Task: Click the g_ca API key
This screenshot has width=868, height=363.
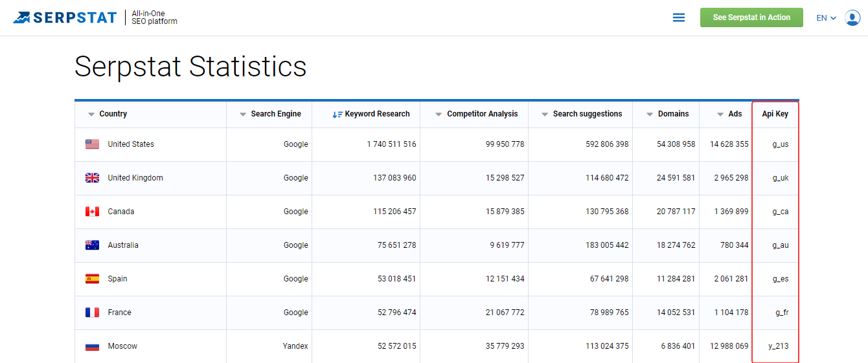Action: [x=781, y=212]
